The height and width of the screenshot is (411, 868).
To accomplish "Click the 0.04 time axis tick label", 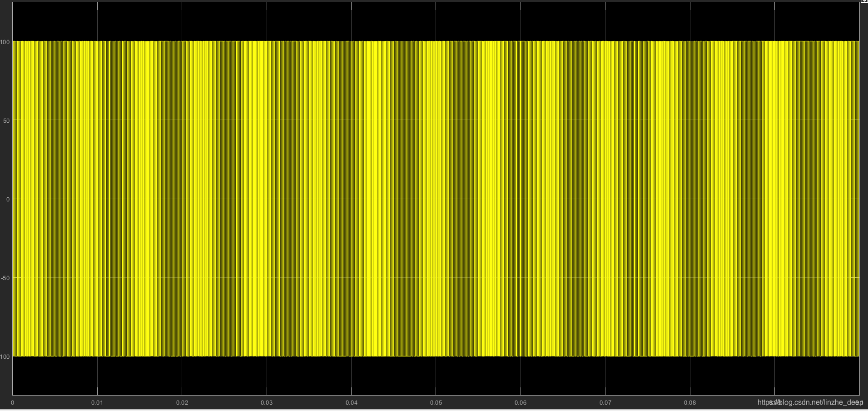I will [351, 402].
